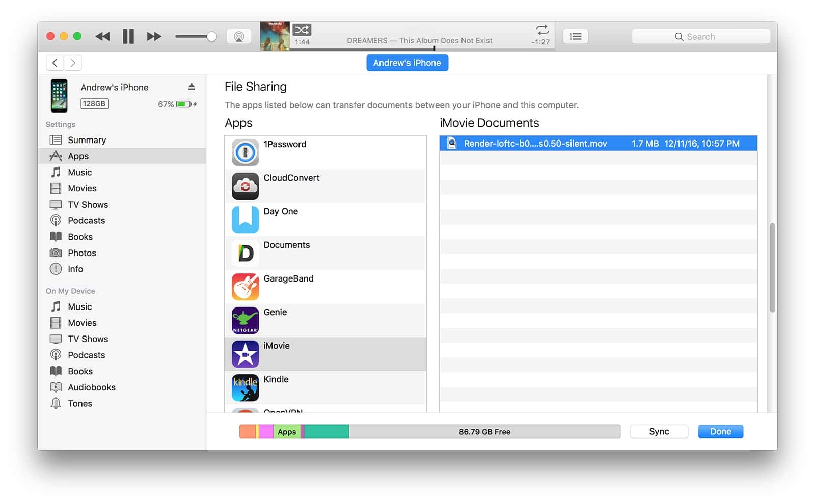815x504 pixels.
Task: Click the Search field
Action: (x=701, y=37)
